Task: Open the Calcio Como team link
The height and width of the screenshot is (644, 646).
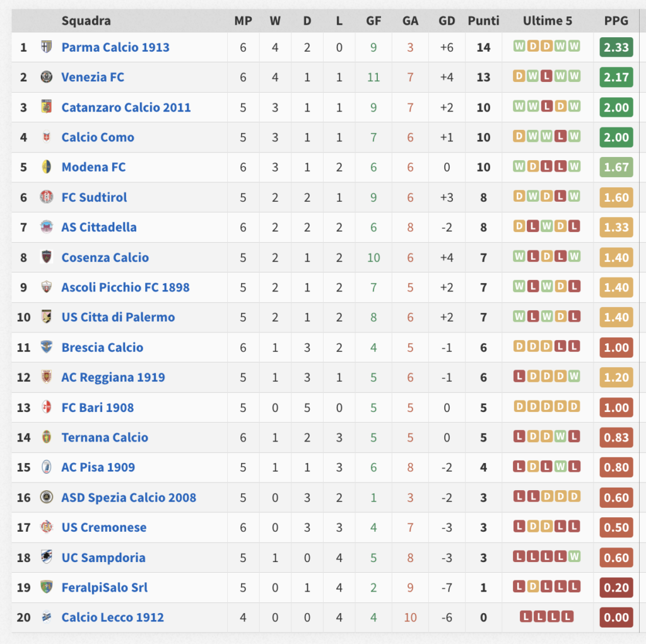Action: tap(98, 138)
